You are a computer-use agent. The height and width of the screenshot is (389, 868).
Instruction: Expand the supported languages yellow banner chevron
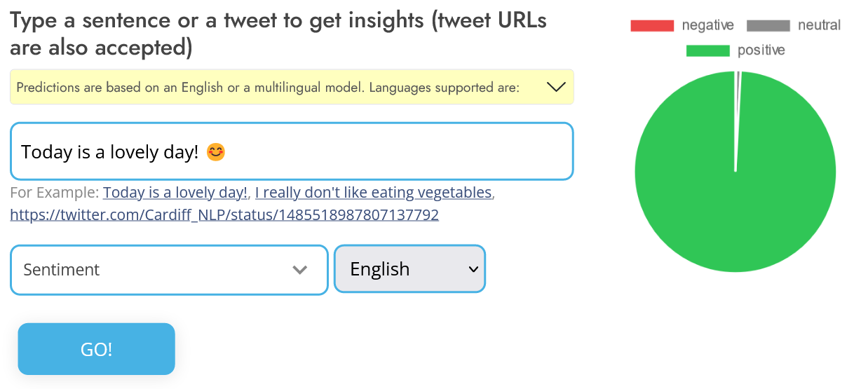pyautogui.click(x=555, y=87)
